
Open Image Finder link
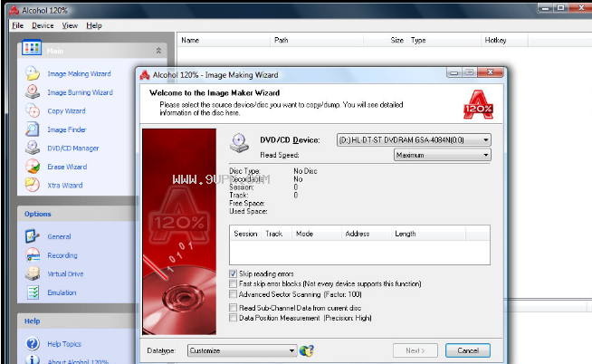(x=67, y=129)
